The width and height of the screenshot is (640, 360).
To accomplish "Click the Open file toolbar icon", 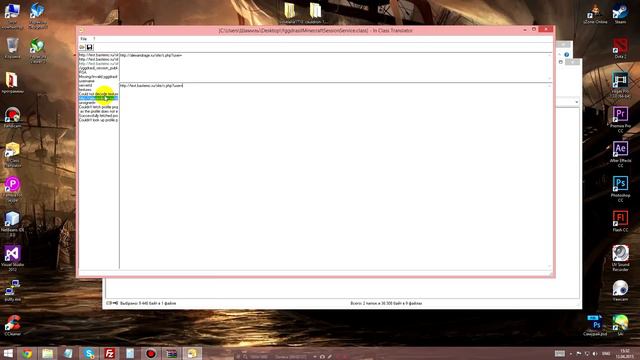I will click(82, 47).
